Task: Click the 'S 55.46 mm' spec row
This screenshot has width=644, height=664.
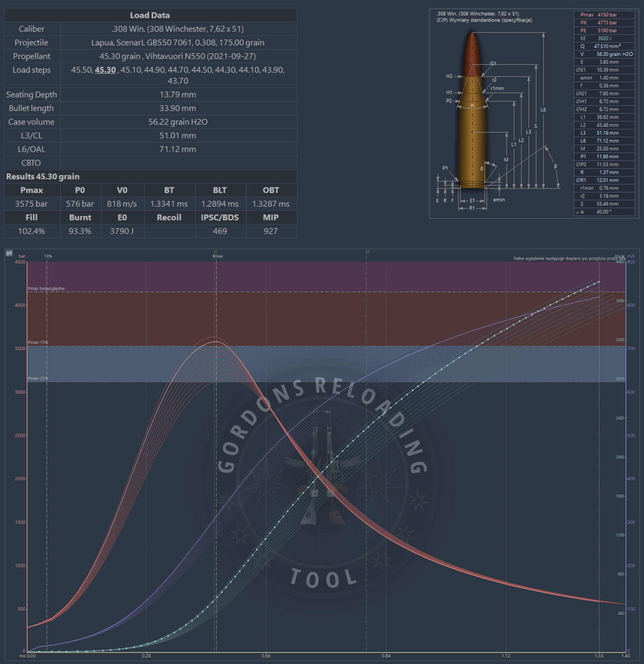Action: click(604, 204)
